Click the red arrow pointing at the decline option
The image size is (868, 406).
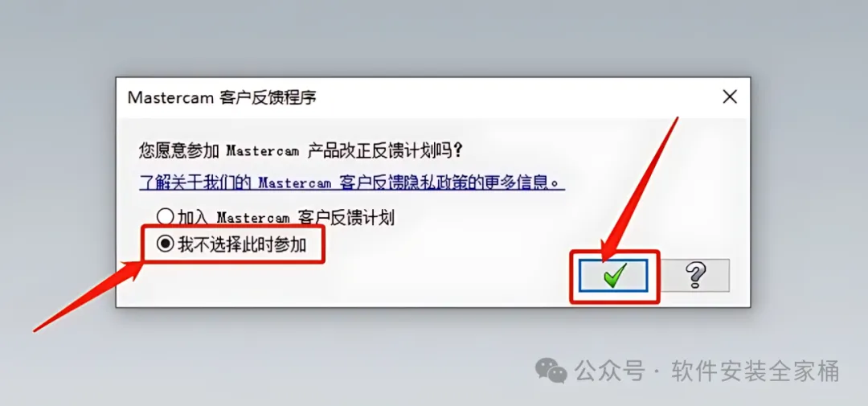click(x=86, y=296)
